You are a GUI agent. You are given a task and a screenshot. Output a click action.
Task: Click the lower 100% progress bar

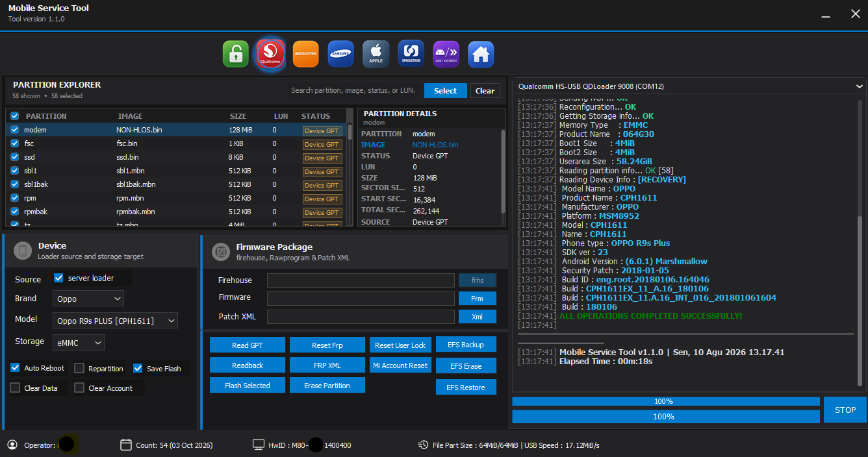666,416
